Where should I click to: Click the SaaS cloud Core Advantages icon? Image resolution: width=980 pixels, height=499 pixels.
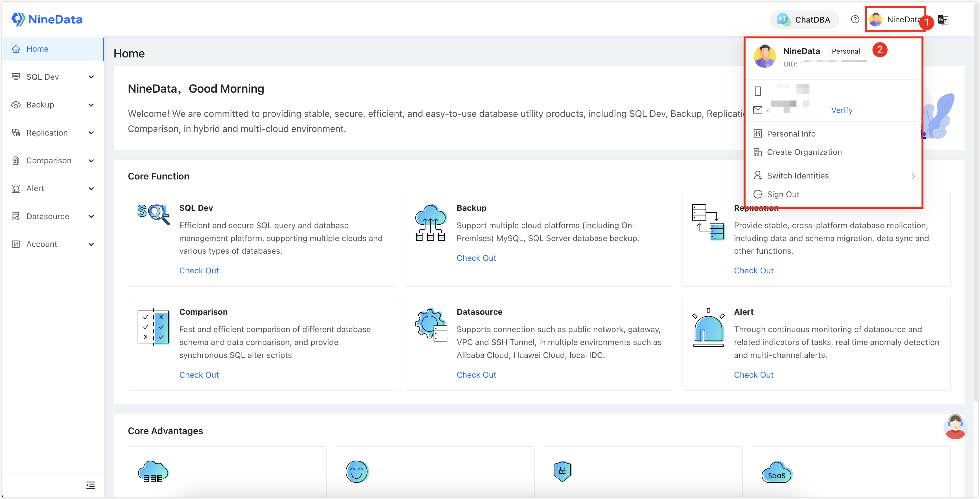pyautogui.click(x=777, y=472)
